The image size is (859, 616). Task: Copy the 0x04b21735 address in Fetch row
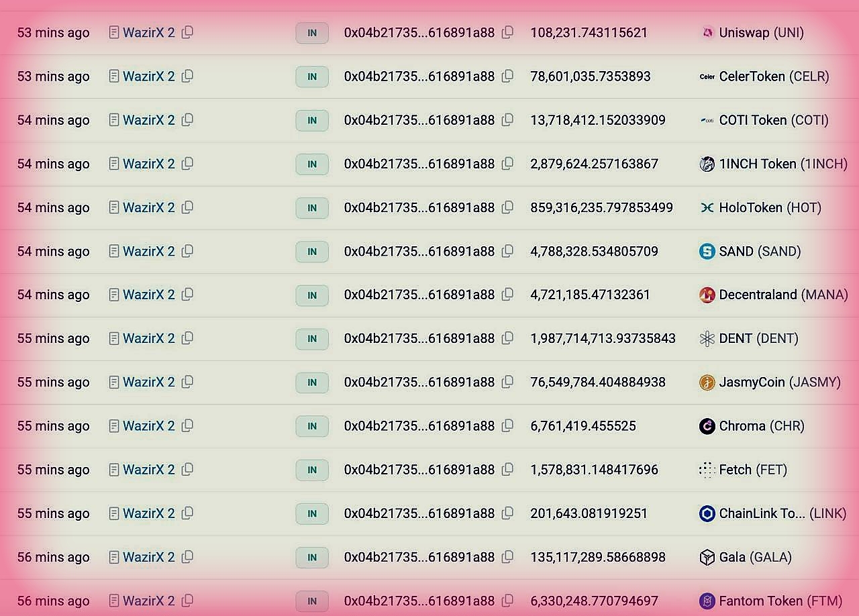click(508, 469)
